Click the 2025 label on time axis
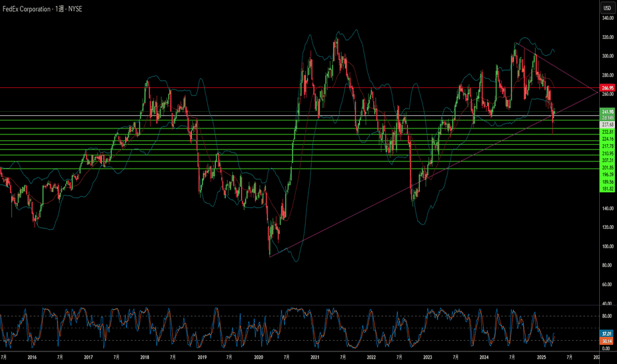The height and width of the screenshot is (364, 617). [x=542, y=357]
